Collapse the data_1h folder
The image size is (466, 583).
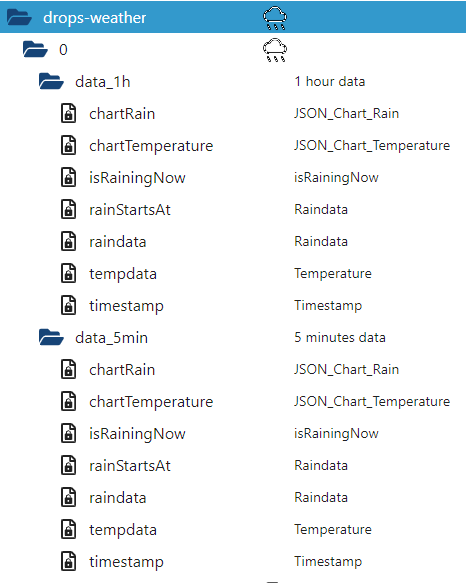pos(51,81)
